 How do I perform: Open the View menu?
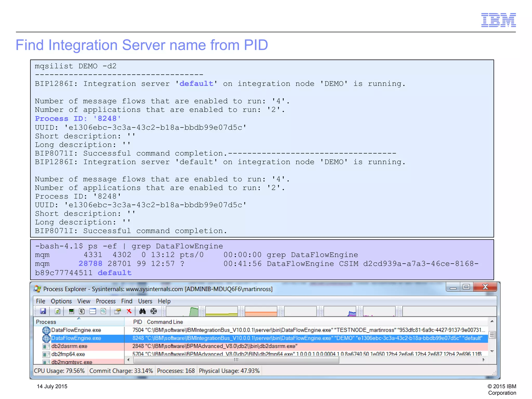(84, 301)
